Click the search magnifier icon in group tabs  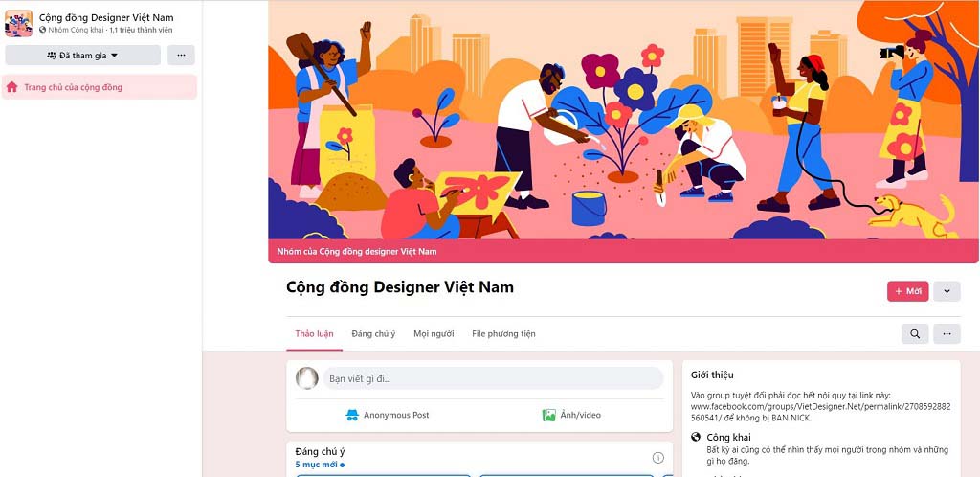[915, 334]
